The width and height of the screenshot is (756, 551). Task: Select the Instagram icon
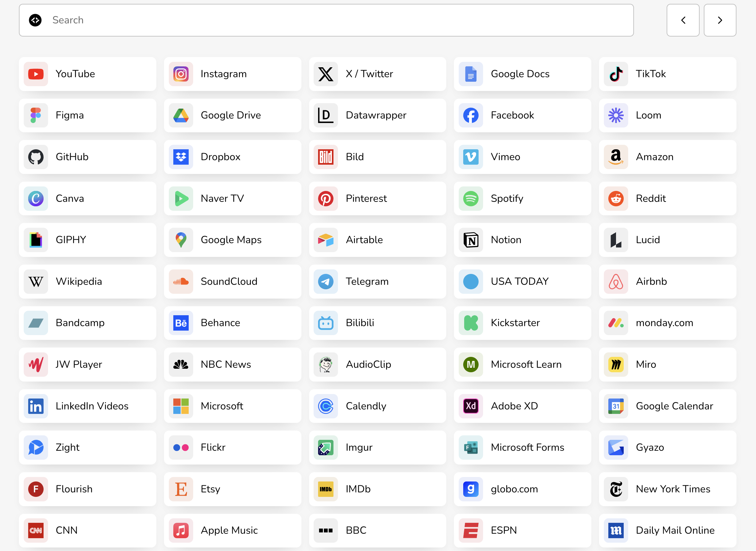point(181,74)
